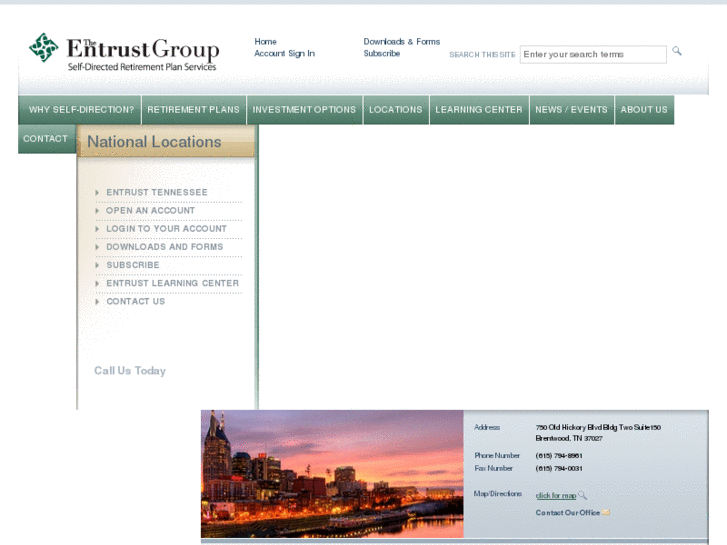Click arrow bullet beside Login to Your Account
This screenshot has height=545, width=727.
tap(97, 229)
